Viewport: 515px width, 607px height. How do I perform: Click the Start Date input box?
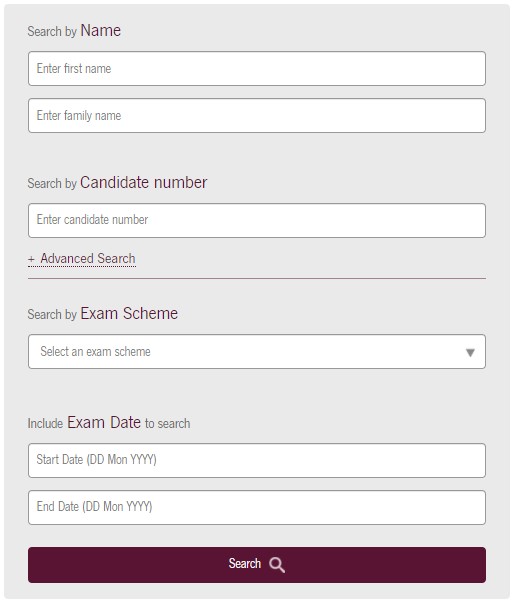pos(257,460)
